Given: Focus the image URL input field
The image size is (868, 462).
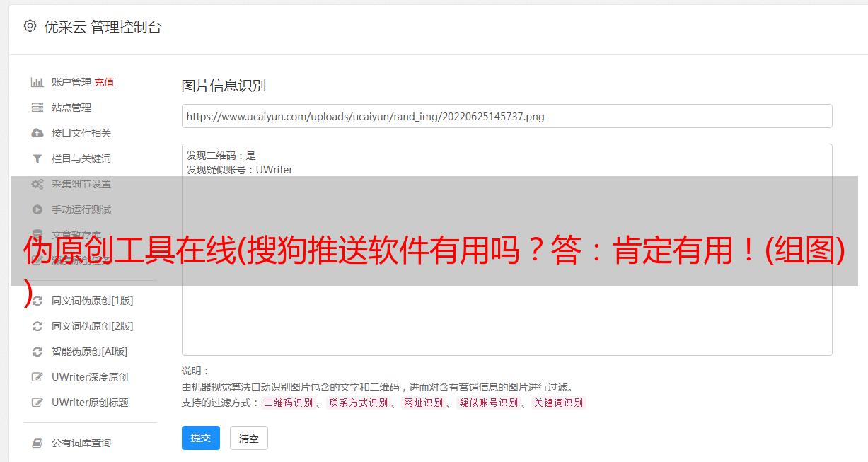Looking at the screenshot, I should [x=507, y=116].
